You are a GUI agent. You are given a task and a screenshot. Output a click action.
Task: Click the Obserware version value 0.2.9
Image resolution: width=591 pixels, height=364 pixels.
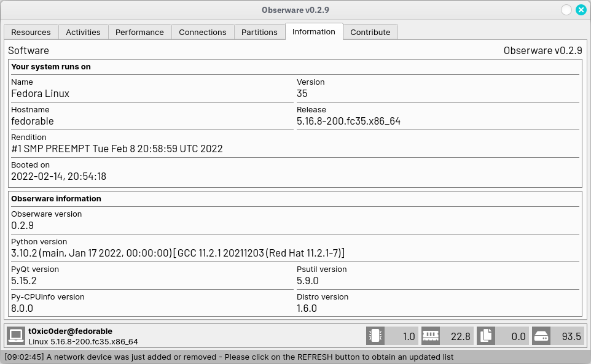22,225
